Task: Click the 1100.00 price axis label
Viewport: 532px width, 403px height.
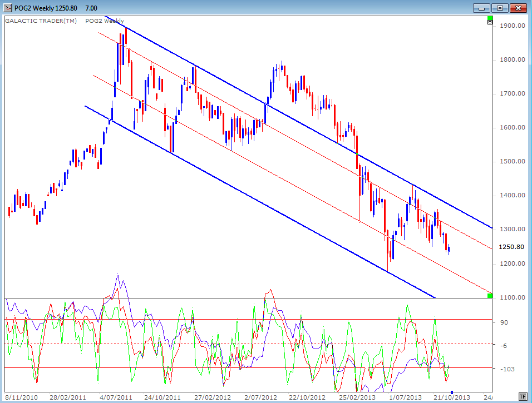Action: 513,297
